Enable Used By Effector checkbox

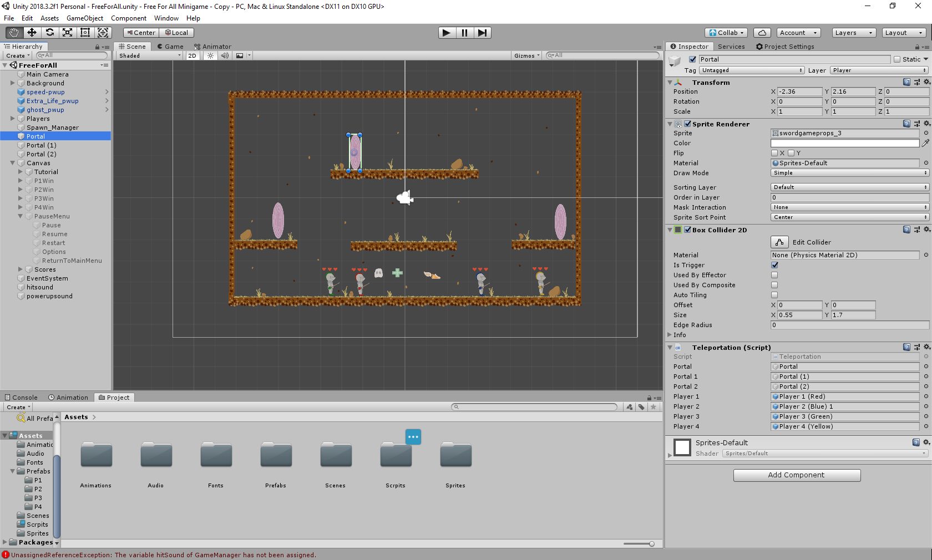pyautogui.click(x=774, y=275)
